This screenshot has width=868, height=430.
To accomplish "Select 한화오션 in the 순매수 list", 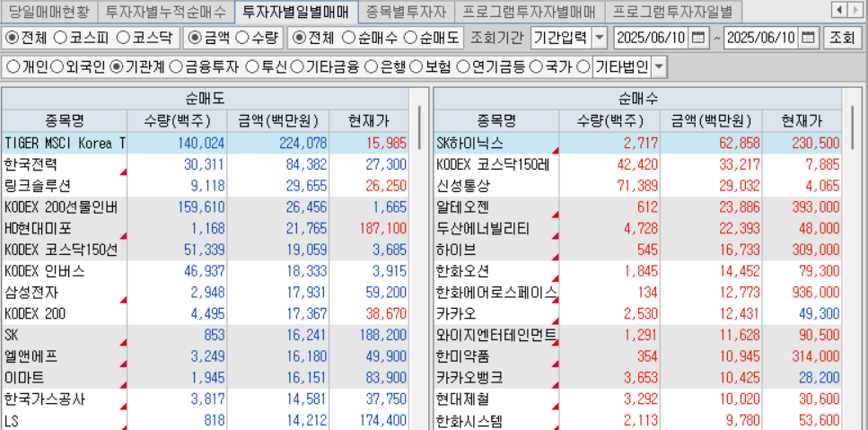I will click(637, 272).
